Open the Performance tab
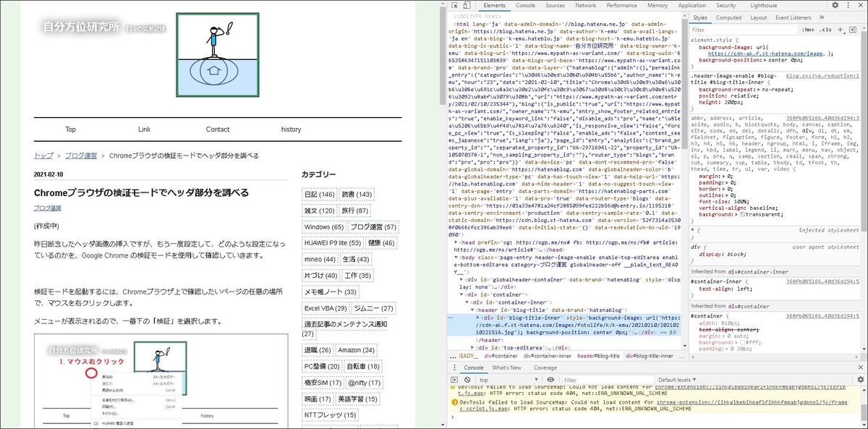 tap(622, 5)
